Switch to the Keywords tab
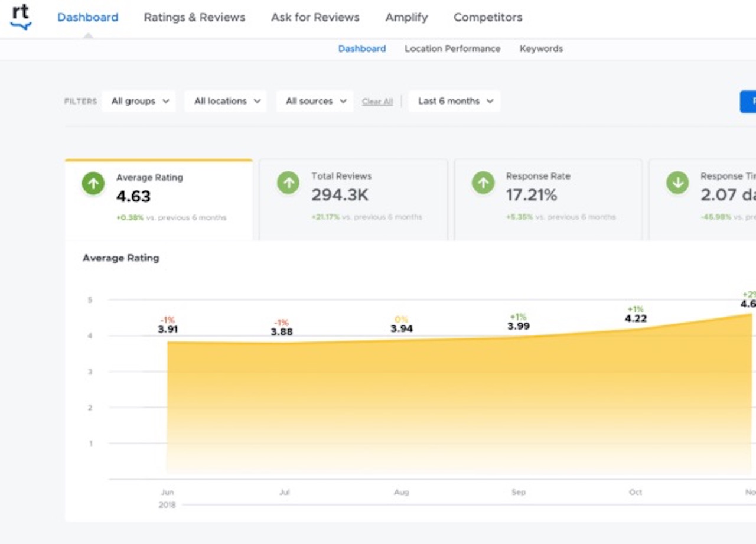 (x=541, y=49)
